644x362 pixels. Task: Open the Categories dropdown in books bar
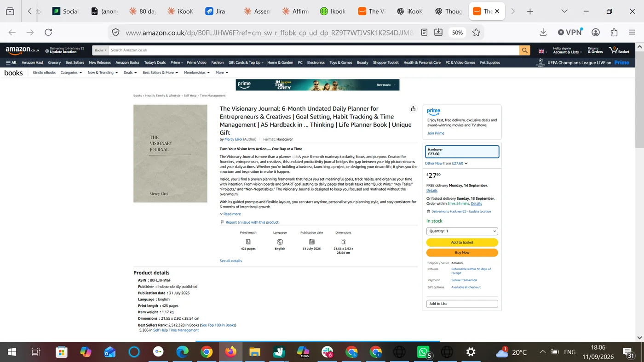click(71, 73)
